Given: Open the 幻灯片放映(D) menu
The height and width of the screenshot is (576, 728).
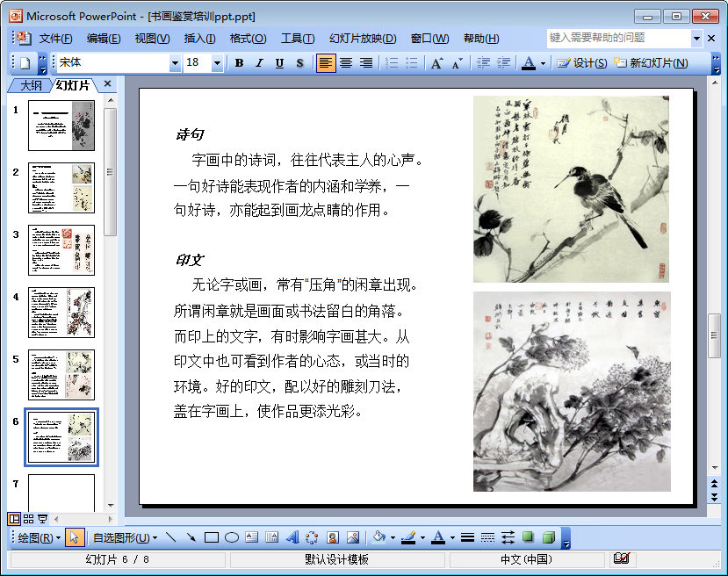Looking at the screenshot, I should (x=363, y=39).
